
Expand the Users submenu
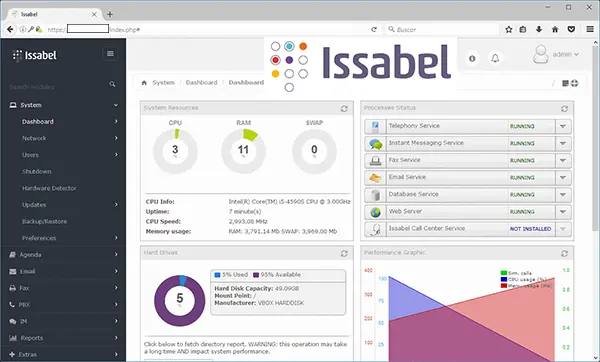(116, 155)
